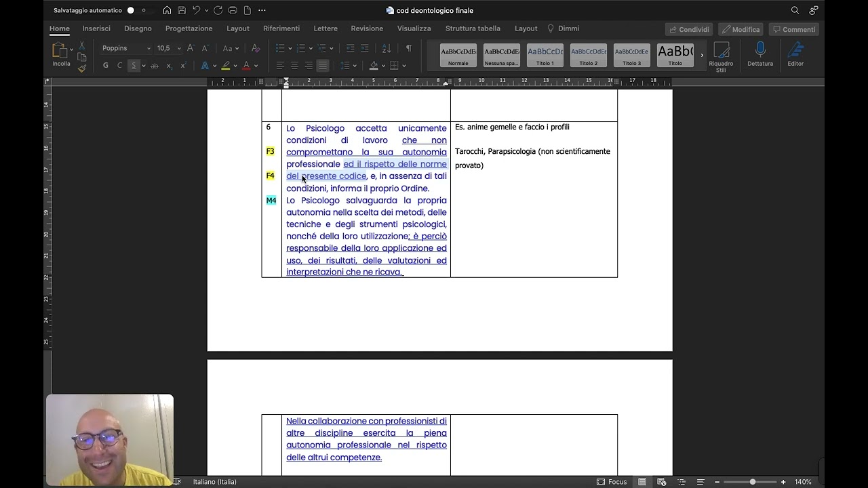Viewport: 868px width, 488px height.
Task: Click the Format Painter brush icon
Action: 82,68
